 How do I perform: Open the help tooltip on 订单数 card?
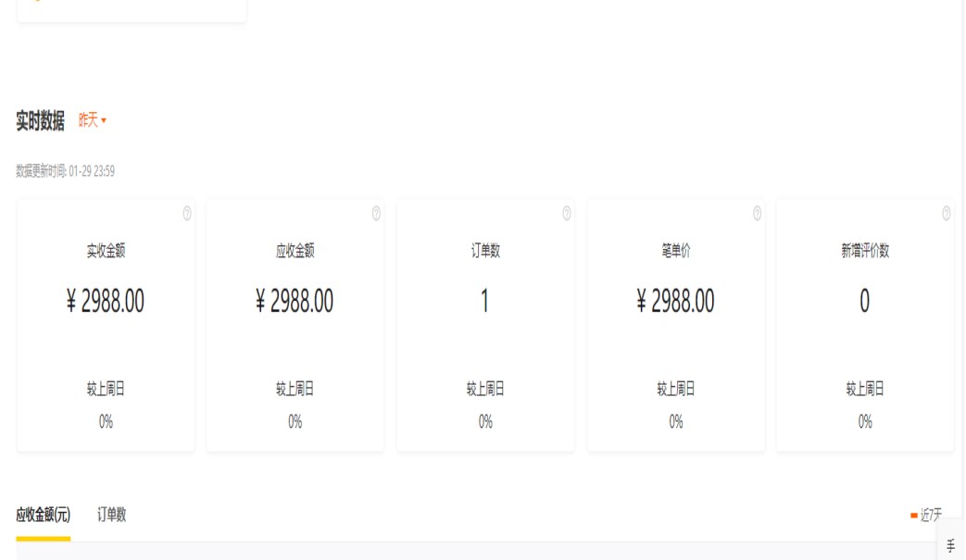coord(567,214)
